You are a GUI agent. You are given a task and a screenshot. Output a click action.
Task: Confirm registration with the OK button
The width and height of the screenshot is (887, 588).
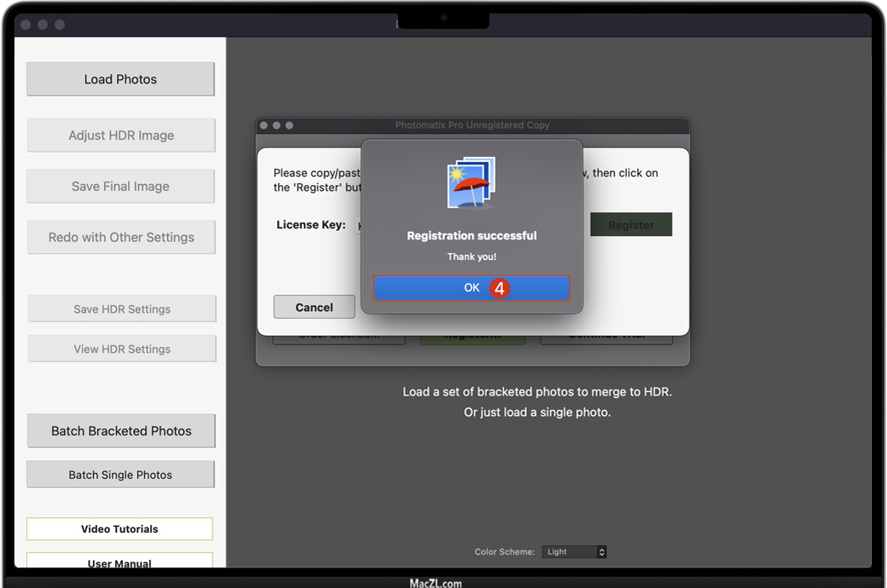[471, 288]
